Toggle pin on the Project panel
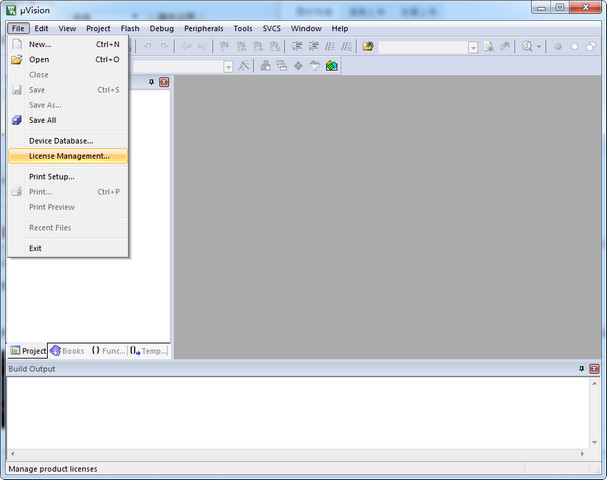This screenshot has height=480, width=607. coord(151,82)
